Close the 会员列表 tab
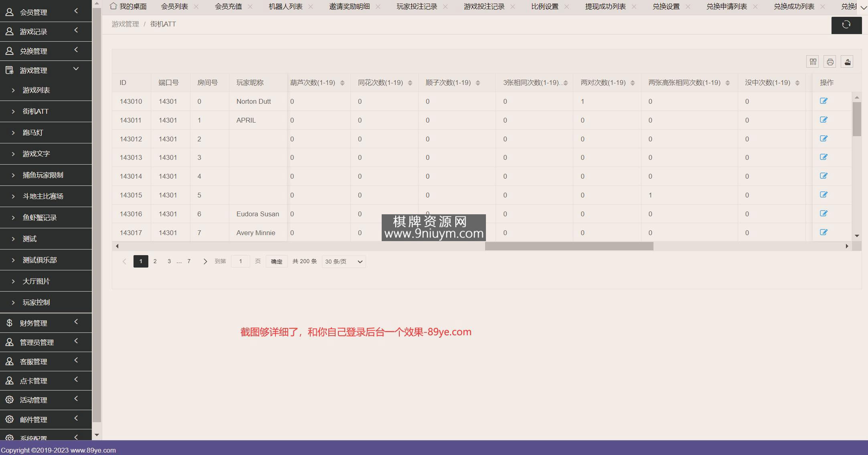 196,6
